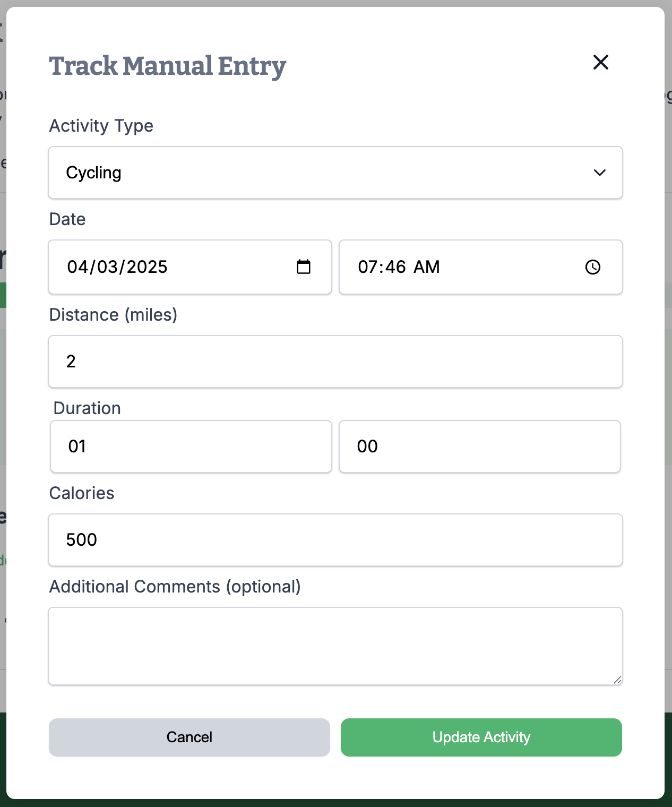Viewport: 672px width, 807px height.
Task: Toggle the AM period in time field
Action: point(426,267)
